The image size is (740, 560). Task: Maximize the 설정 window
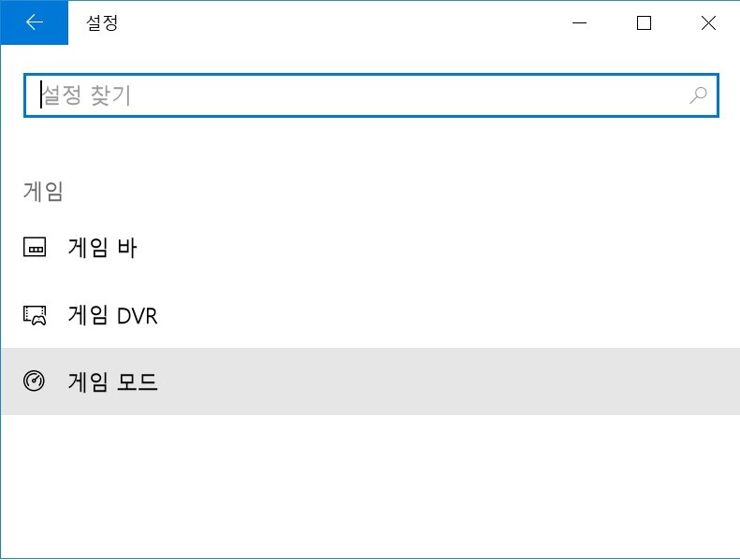pos(644,23)
